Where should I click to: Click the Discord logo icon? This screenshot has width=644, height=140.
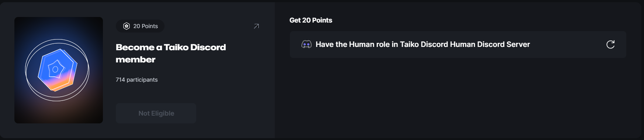point(307,44)
